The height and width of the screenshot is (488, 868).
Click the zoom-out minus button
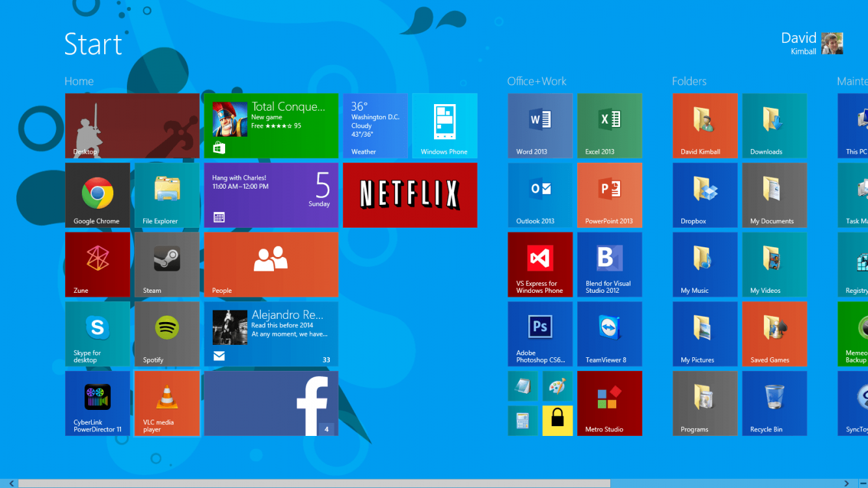click(x=863, y=483)
